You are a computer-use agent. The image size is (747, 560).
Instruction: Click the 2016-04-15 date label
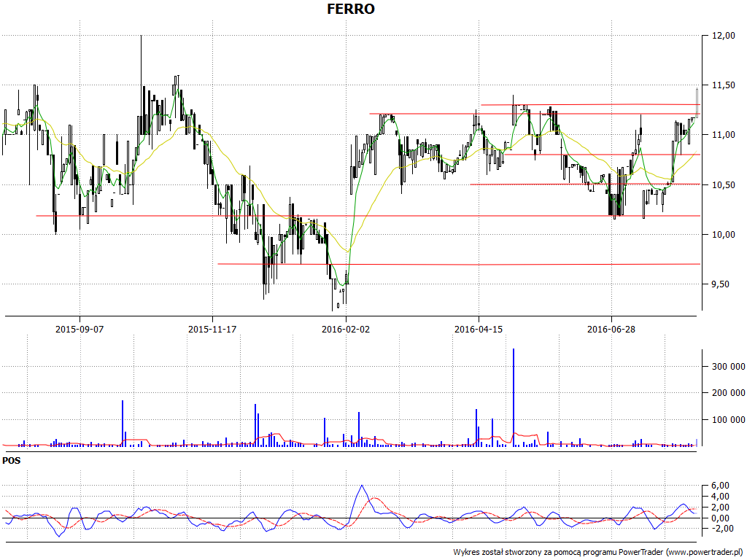point(479,329)
